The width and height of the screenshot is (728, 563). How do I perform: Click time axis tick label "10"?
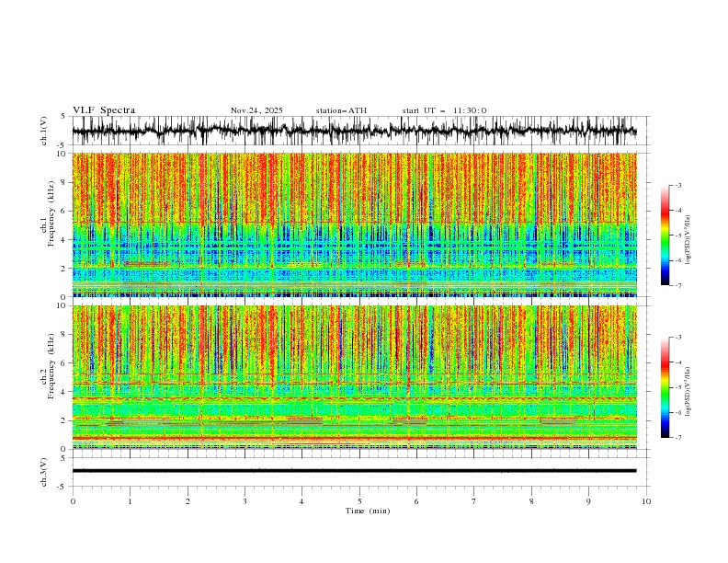[x=646, y=501]
